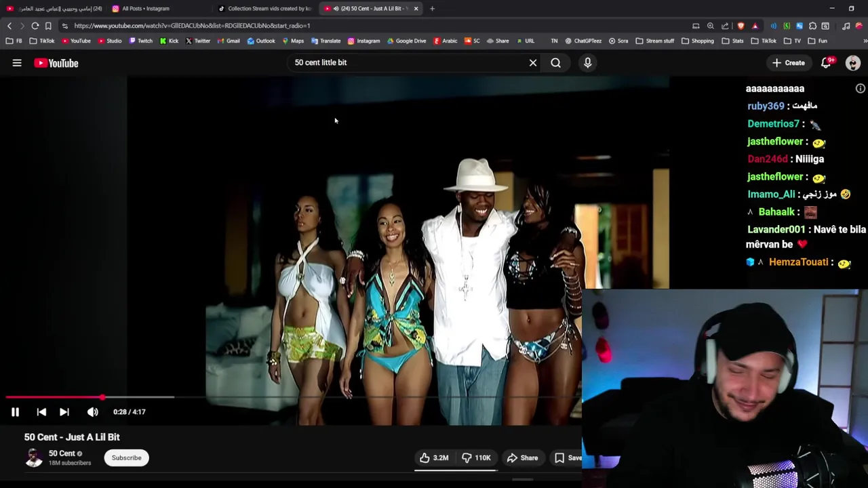Open the ChatGPTeez bookmark
Viewport: 868px width, 488px height.
click(x=583, y=41)
